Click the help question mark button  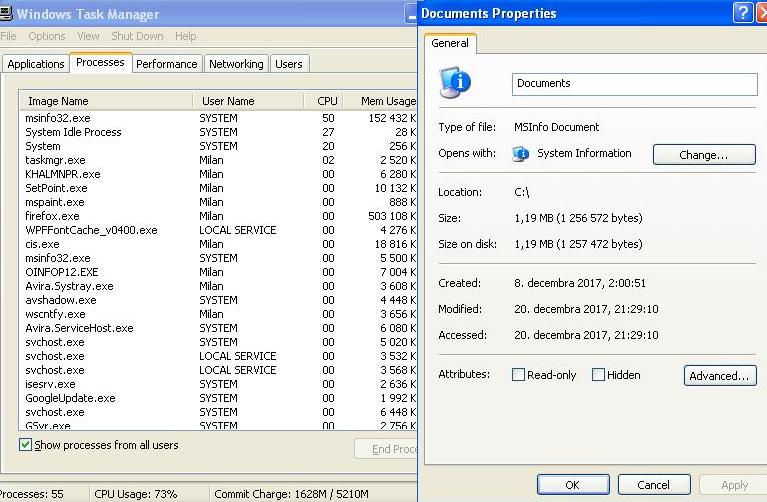742,13
